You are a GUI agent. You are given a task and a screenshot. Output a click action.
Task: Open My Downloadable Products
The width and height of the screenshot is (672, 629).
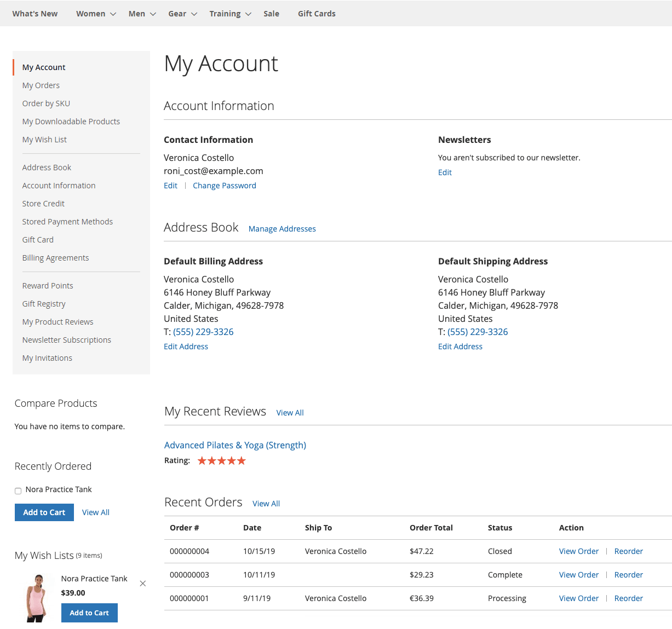[71, 122]
